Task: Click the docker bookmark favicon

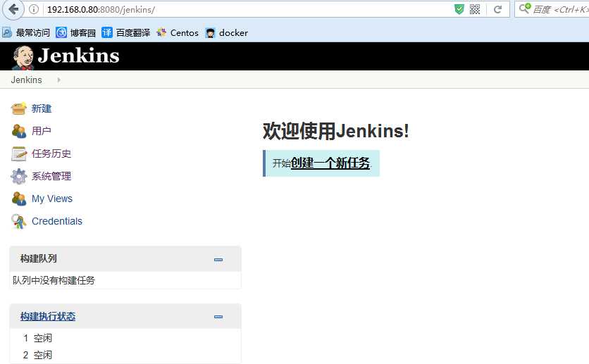Action: click(x=211, y=33)
